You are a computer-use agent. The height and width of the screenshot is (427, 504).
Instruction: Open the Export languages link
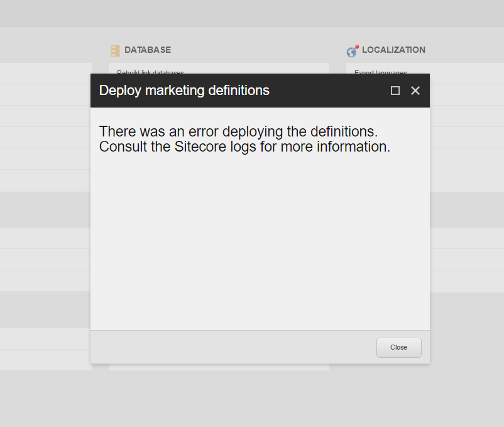380,72
